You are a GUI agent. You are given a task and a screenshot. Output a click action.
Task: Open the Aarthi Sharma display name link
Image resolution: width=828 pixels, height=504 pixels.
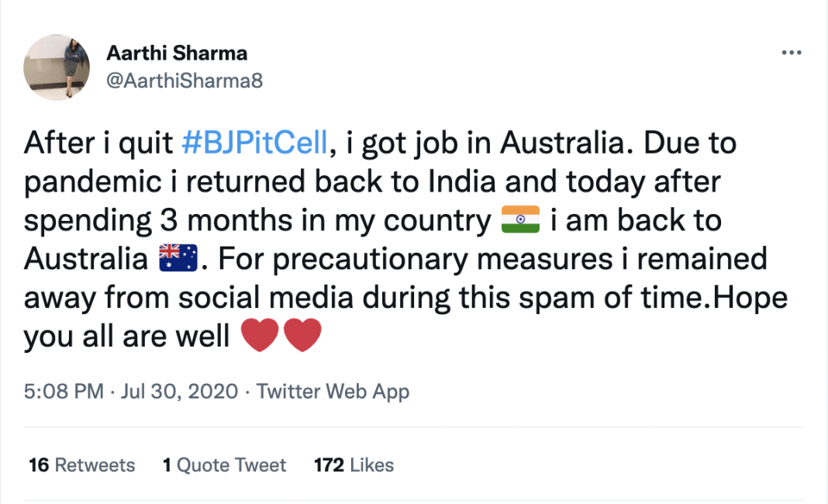(177, 54)
